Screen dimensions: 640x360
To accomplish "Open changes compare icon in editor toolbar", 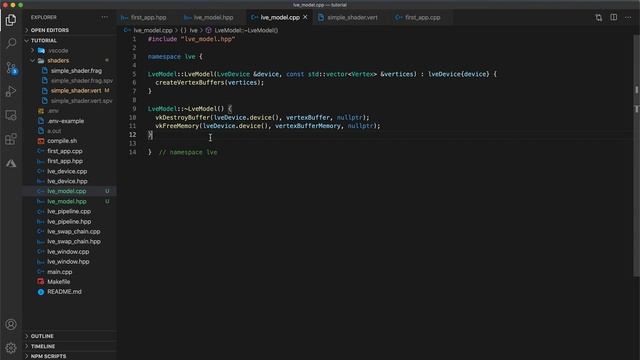I will click(x=598, y=18).
